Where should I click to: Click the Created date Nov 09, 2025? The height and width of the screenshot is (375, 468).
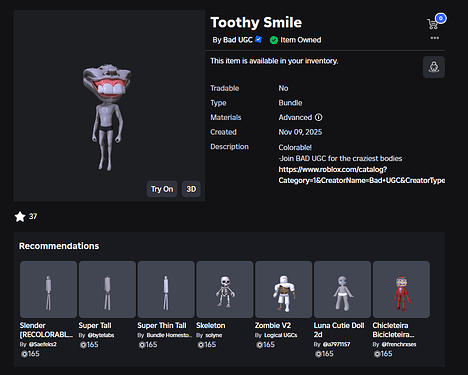tap(300, 132)
